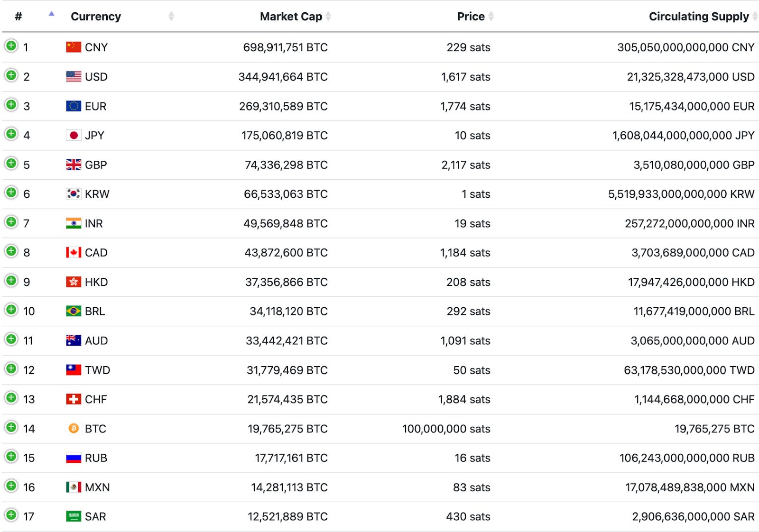Sort by Currency column header

click(96, 17)
